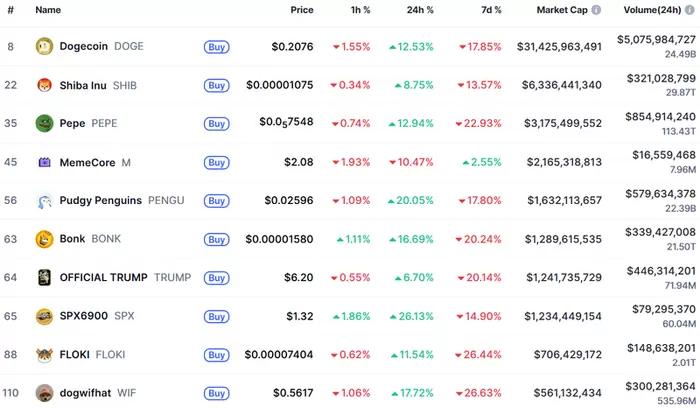Click the Dogecoin coin logo
700x408 pixels.
pyautogui.click(x=44, y=46)
